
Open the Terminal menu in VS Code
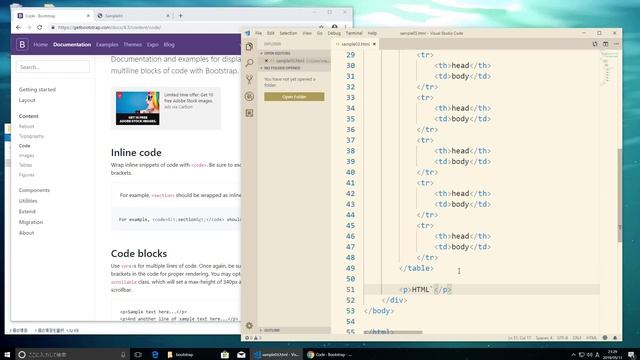pos(354,33)
